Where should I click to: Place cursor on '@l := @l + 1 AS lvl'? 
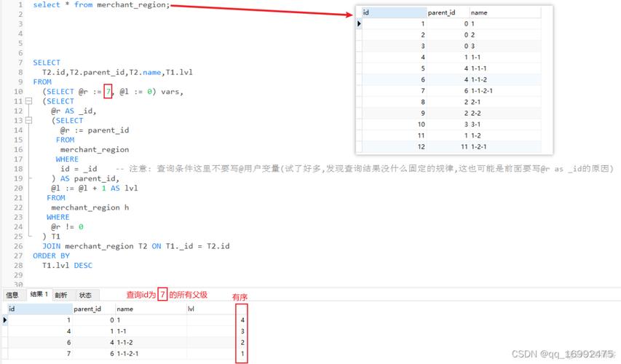[94, 188]
